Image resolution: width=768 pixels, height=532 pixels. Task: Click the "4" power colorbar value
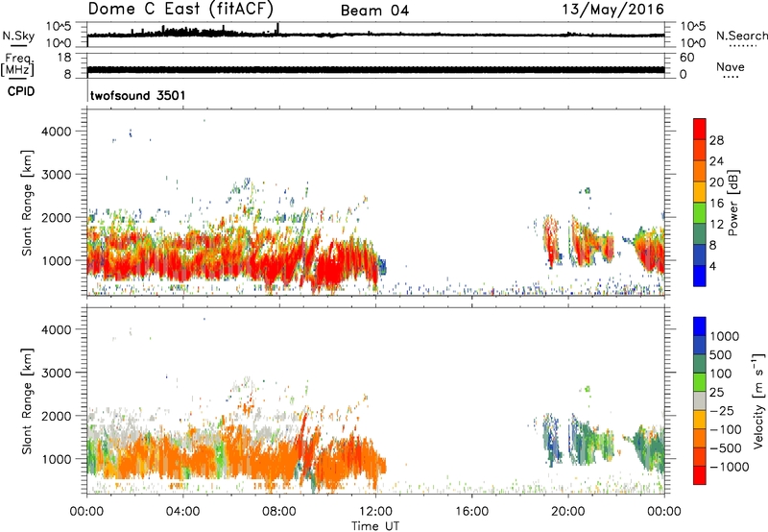[712, 266]
